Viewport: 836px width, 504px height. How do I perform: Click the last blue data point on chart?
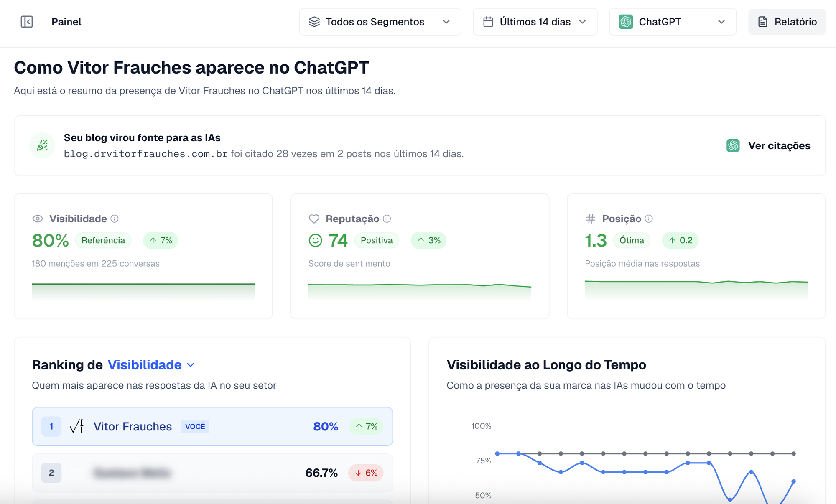click(x=793, y=481)
